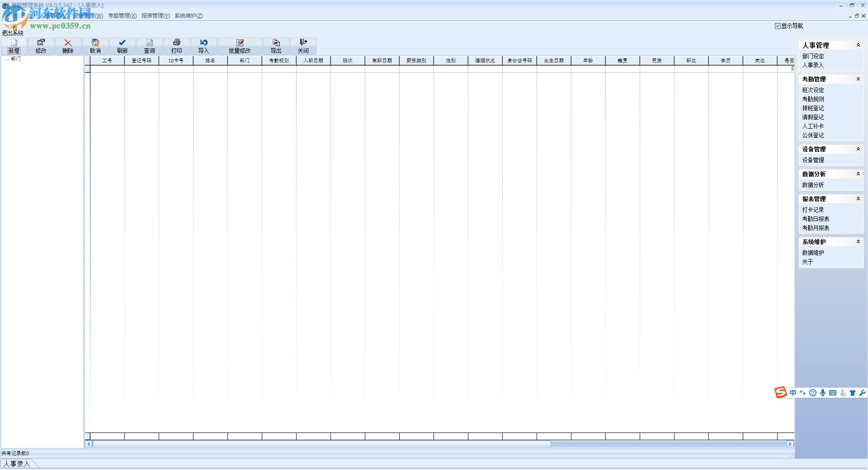This screenshot has width=868, height=470.
Task: Open 公休登记 in the navigation panel
Action: (813, 136)
